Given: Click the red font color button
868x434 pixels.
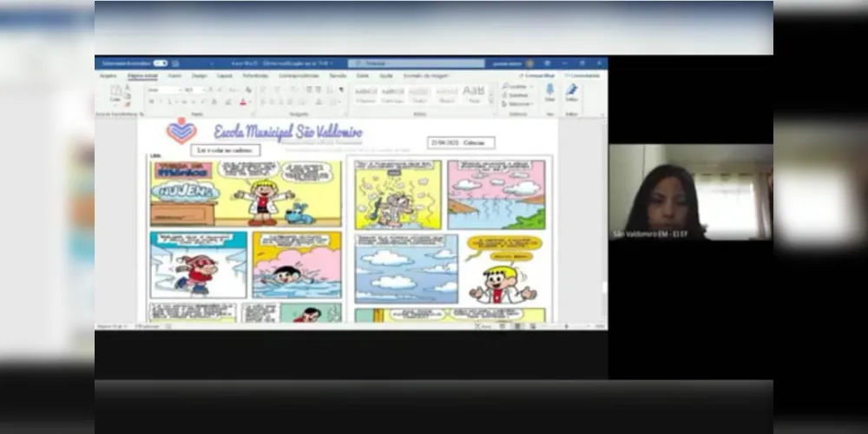Looking at the screenshot, I should click(243, 102).
